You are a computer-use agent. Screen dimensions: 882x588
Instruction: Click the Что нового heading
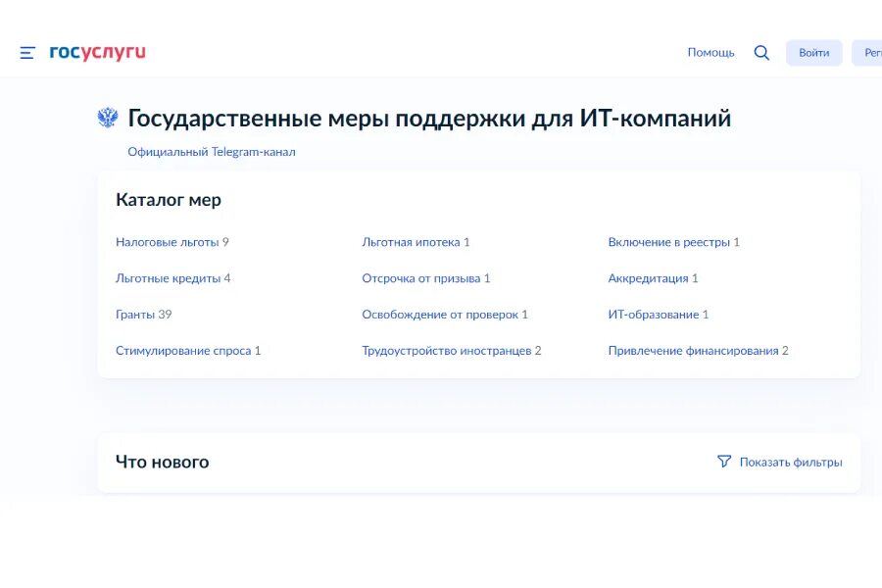click(163, 462)
